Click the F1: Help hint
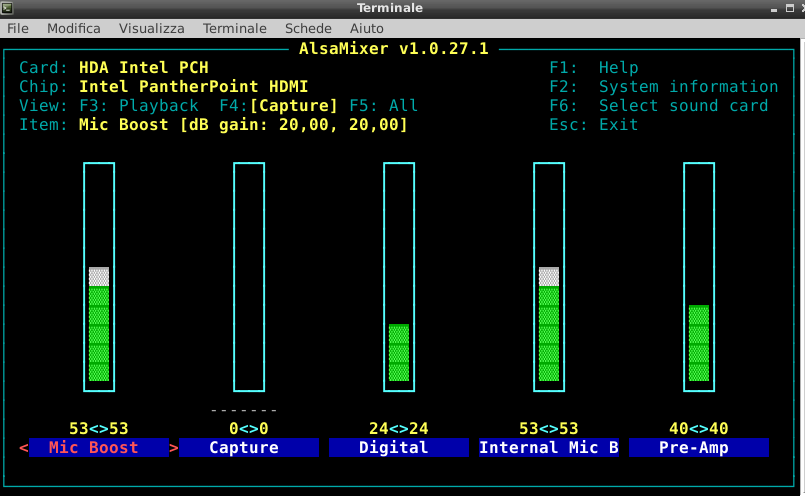This screenshot has width=805, height=496. pyautogui.click(x=593, y=68)
